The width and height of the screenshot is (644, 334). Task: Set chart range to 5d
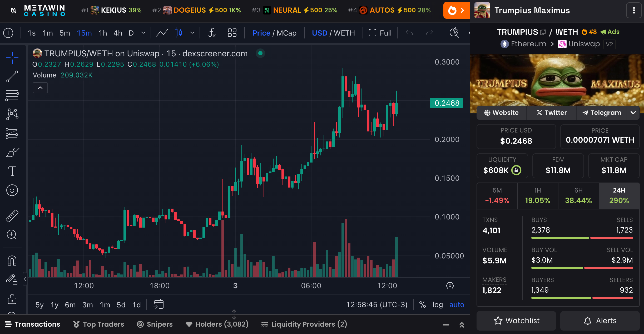click(x=121, y=305)
